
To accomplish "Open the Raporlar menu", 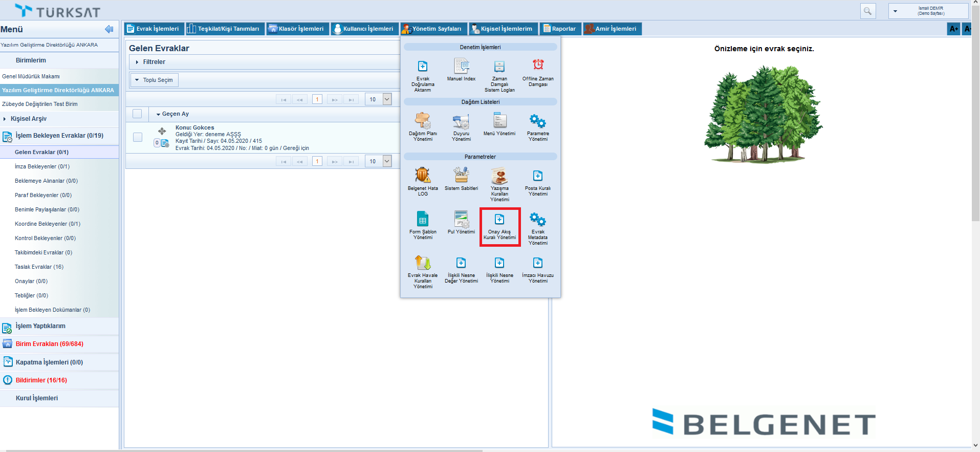I will (559, 29).
